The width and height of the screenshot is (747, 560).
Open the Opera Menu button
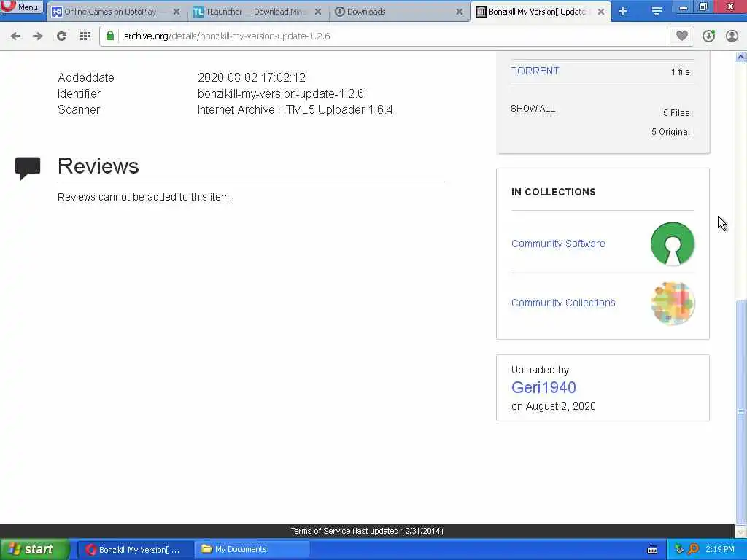[x=21, y=7]
